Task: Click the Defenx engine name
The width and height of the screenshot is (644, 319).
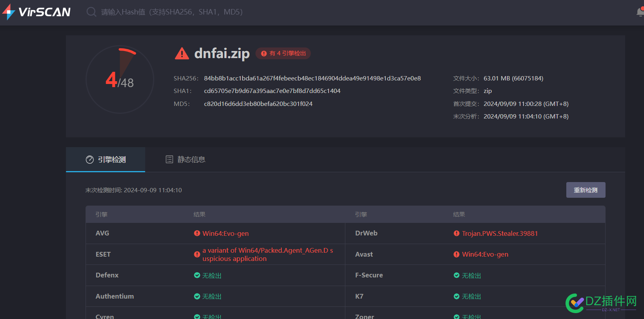Action: pos(107,275)
